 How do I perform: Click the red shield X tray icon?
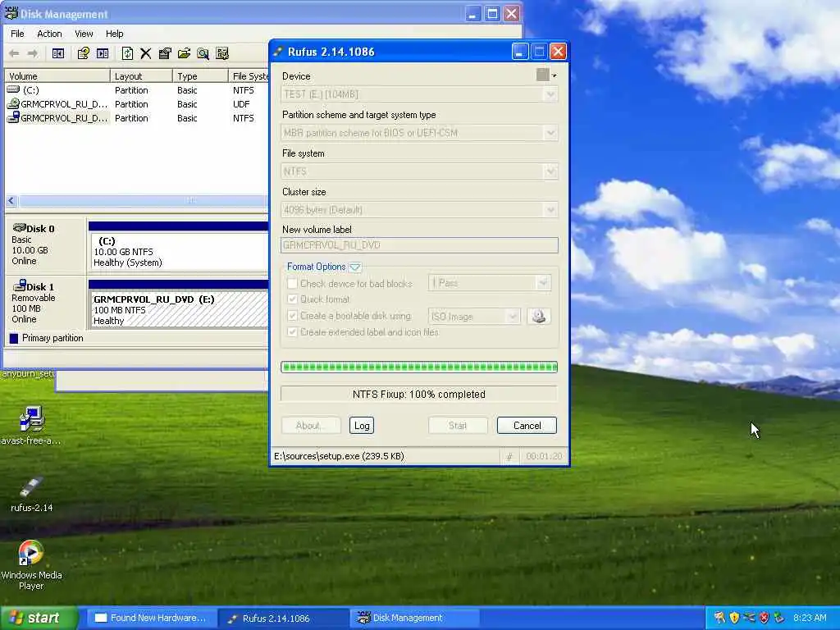(765, 618)
